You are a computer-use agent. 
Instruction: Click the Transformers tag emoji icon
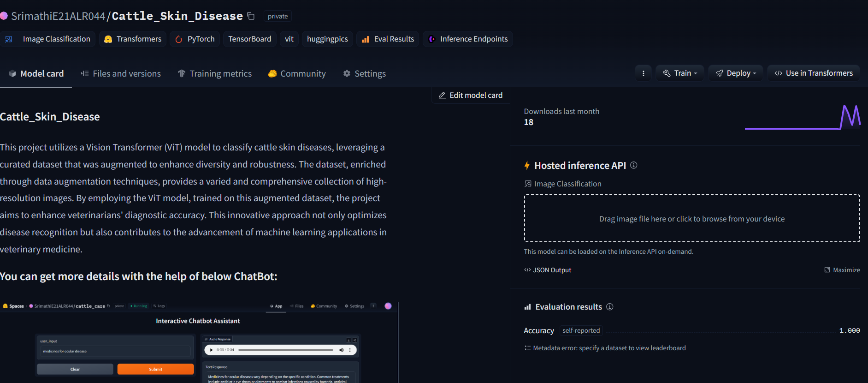[108, 39]
